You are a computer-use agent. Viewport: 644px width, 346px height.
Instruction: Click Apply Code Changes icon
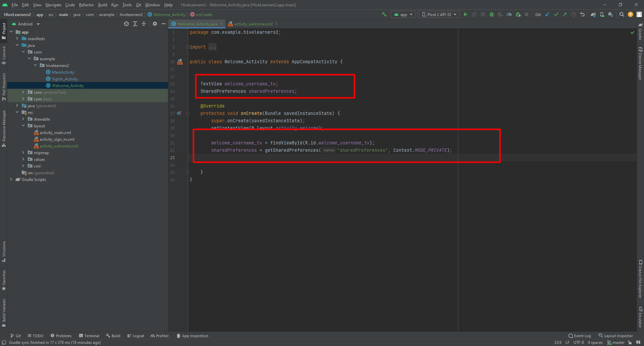tap(482, 15)
